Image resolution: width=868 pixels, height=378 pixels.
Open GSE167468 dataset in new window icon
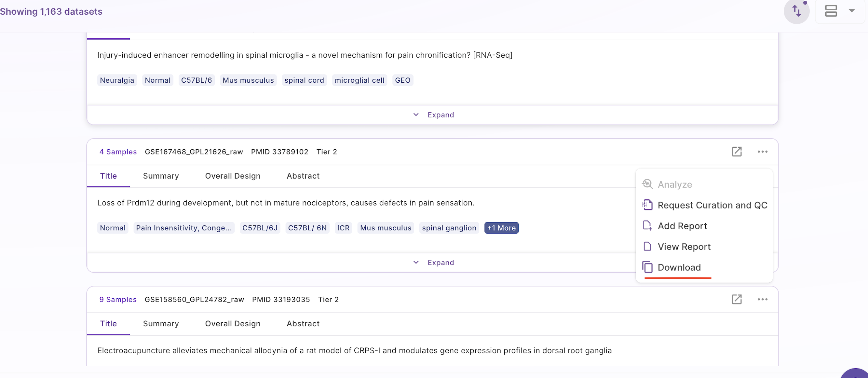click(737, 152)
